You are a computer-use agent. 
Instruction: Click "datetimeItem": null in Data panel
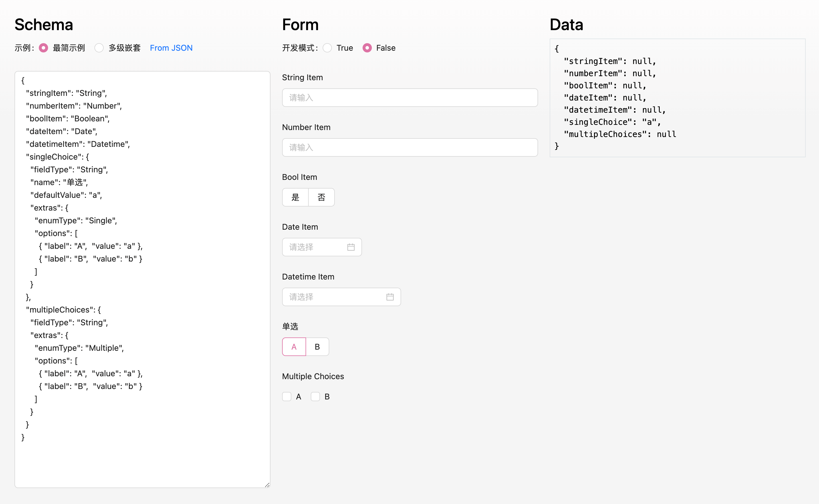[615, 110]
